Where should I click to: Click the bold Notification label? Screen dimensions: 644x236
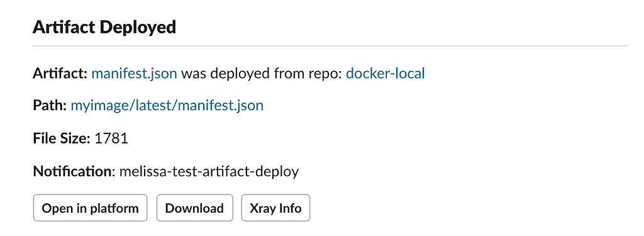[x=73, y=171]
